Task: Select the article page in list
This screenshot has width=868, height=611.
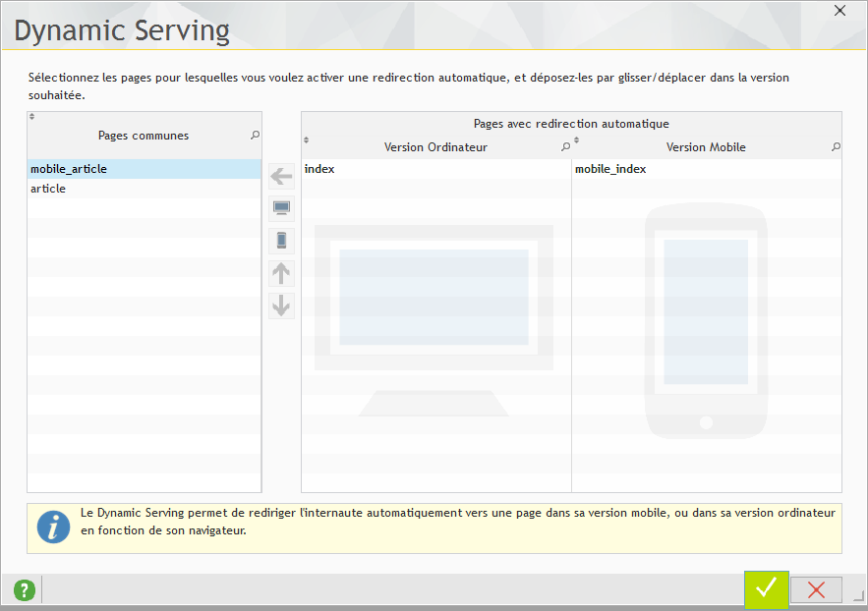Action: (x=48, y=189)
